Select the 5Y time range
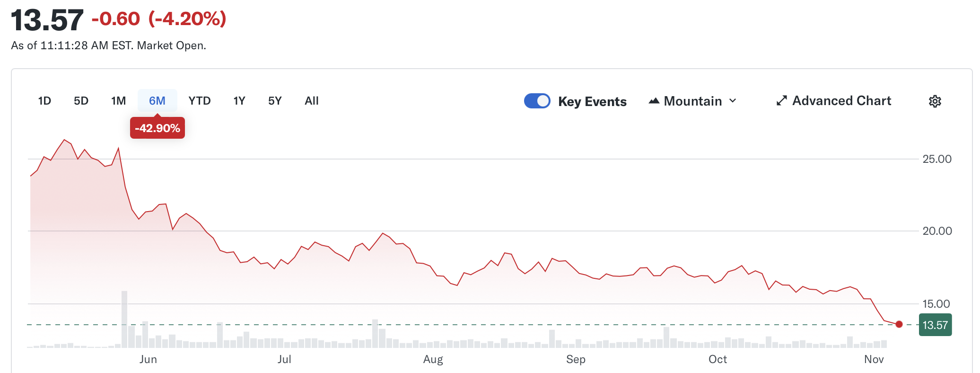The height and width of the screenshot is (373, 980). coord(275,101)
